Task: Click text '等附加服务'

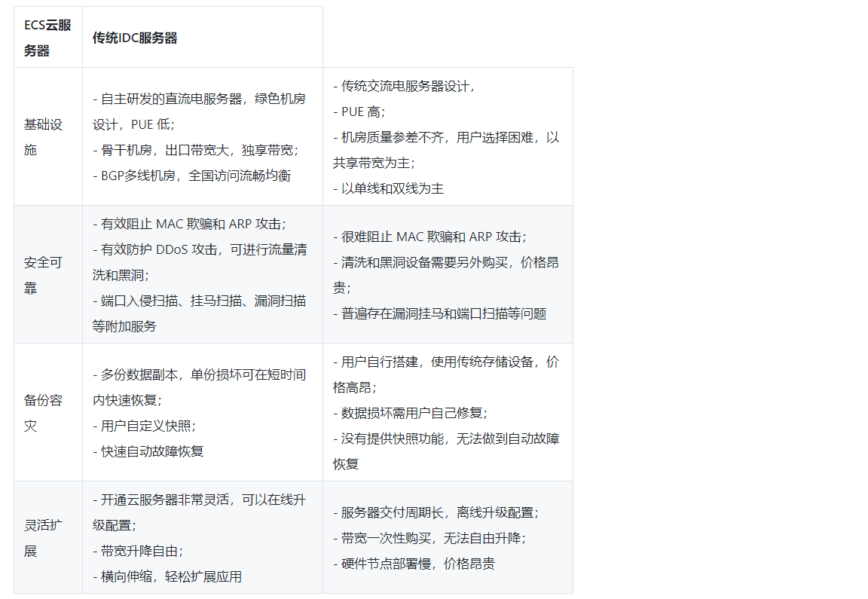Action: (124, 326)
